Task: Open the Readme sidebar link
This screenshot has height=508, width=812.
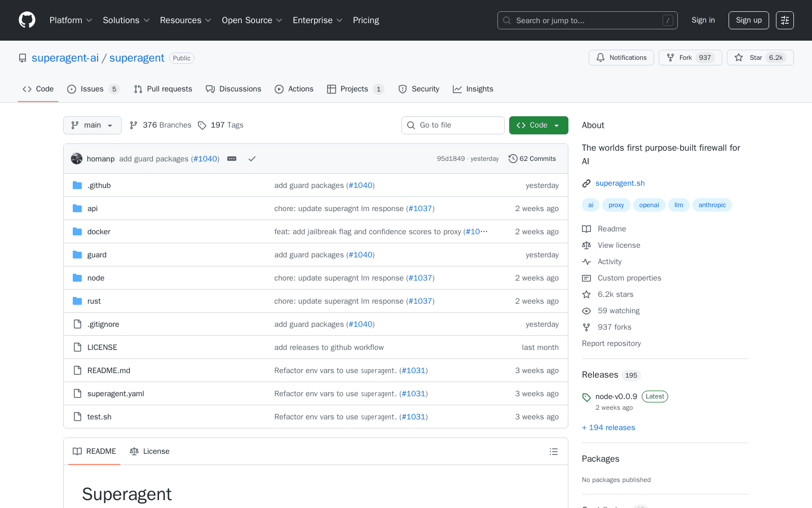Action: coord(604,229)
